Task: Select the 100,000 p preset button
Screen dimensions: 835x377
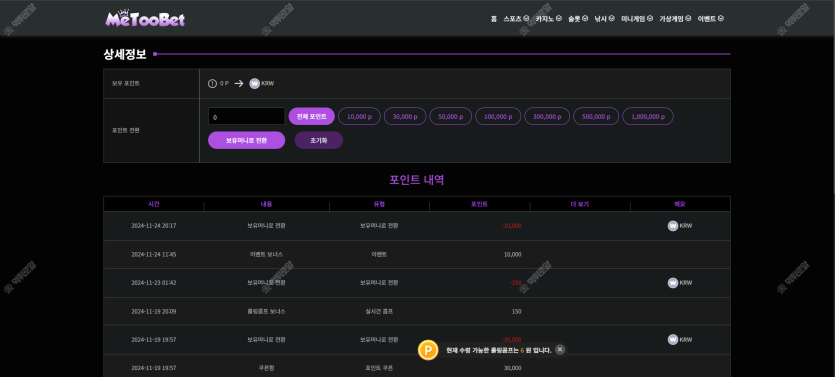Action: (498, 116)
